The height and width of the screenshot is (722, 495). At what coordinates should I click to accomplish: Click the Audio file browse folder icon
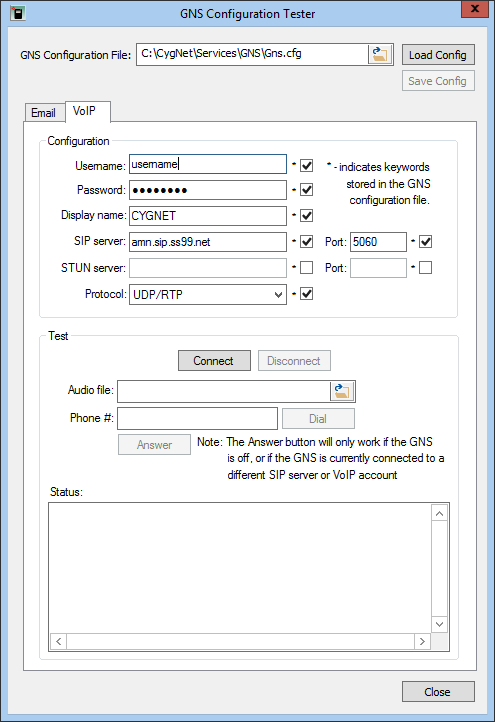tap(342, 391)
